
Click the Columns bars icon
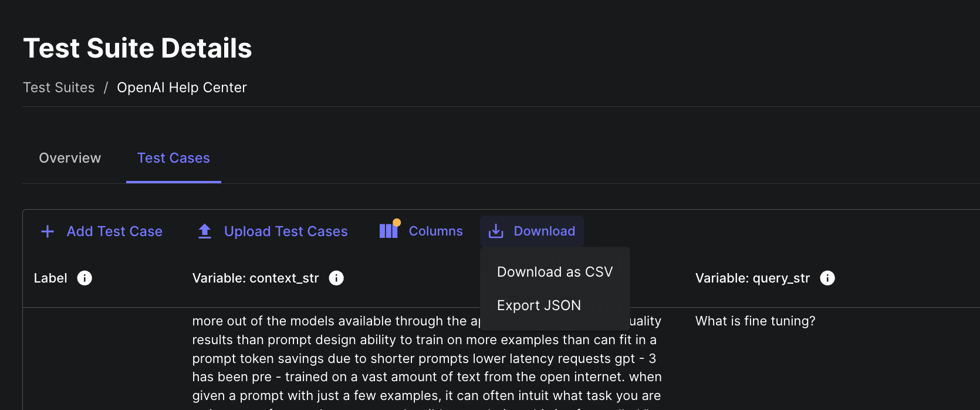pos(388,231)
